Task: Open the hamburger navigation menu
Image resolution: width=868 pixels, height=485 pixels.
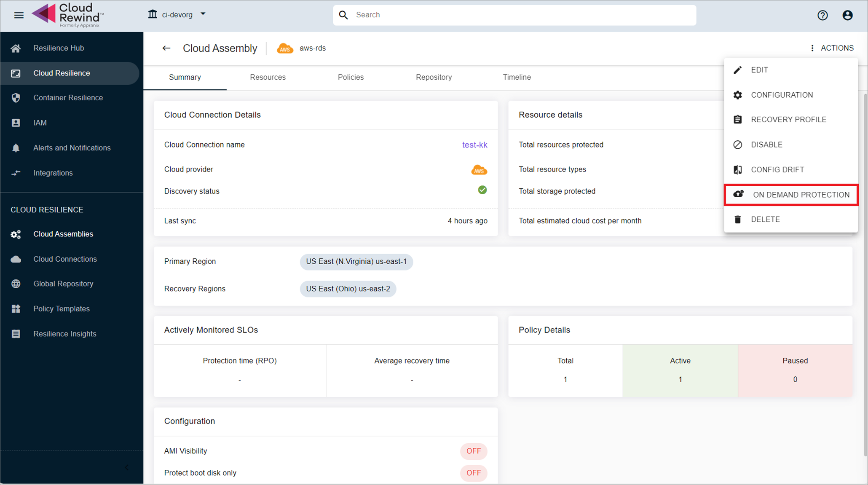Action: click(x=19, y=15)
